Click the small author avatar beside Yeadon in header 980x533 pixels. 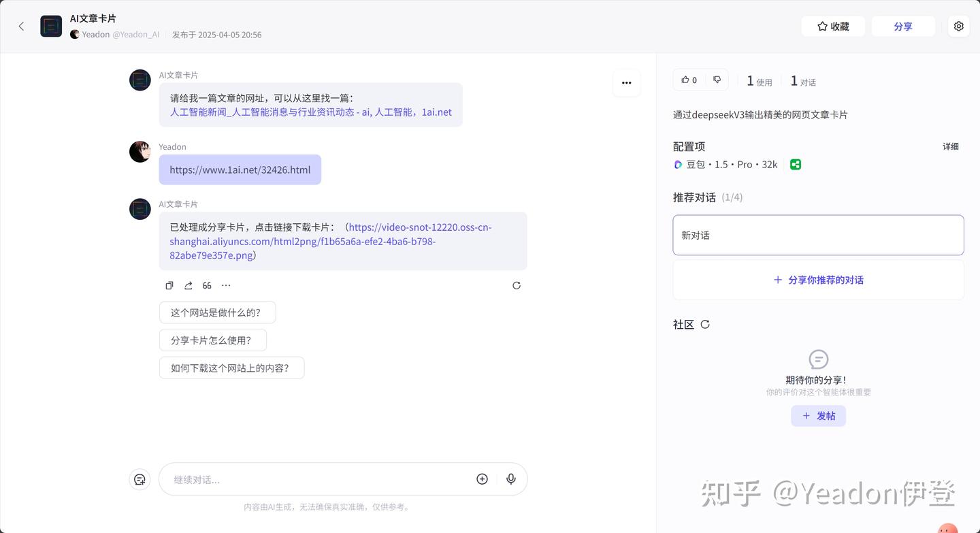75,35
